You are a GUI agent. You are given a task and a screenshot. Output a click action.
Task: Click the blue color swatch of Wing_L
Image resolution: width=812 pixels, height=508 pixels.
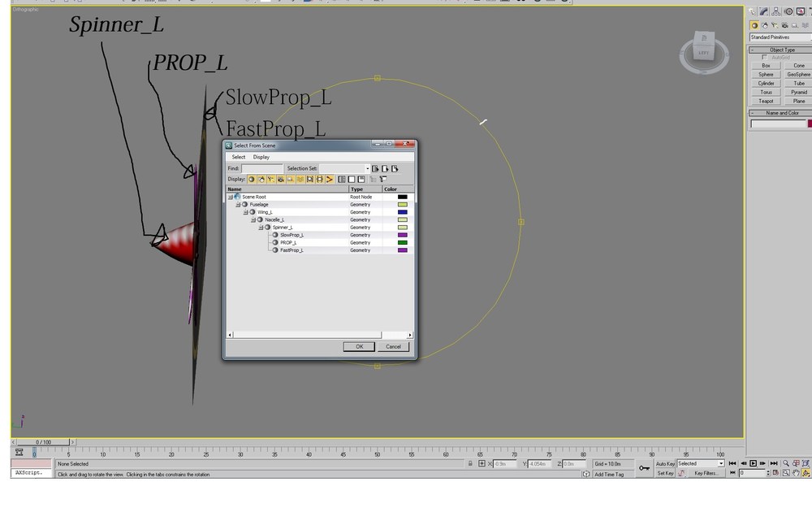click(x=403, y=212)
